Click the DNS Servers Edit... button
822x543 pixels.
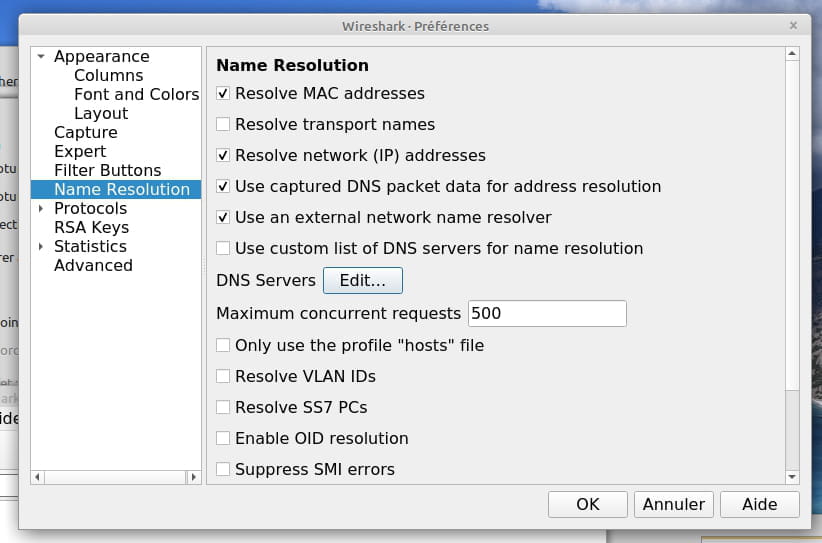point(363,280)
